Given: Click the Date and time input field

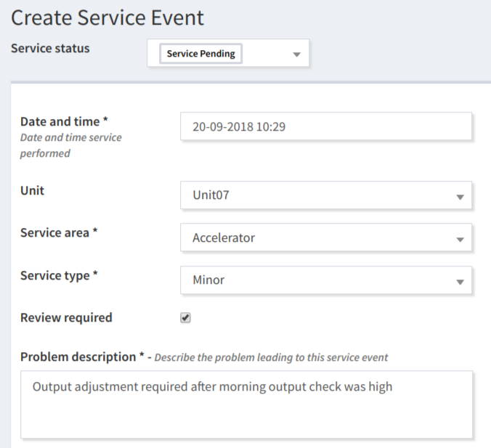Looking at the screenshot, I should point(326,126).
